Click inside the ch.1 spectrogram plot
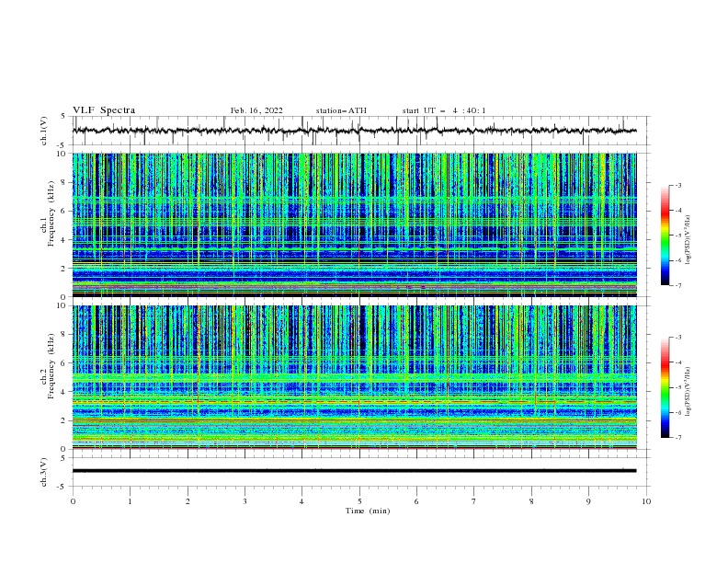The height and width of the screenshot is (563, 728). point(354,224)
